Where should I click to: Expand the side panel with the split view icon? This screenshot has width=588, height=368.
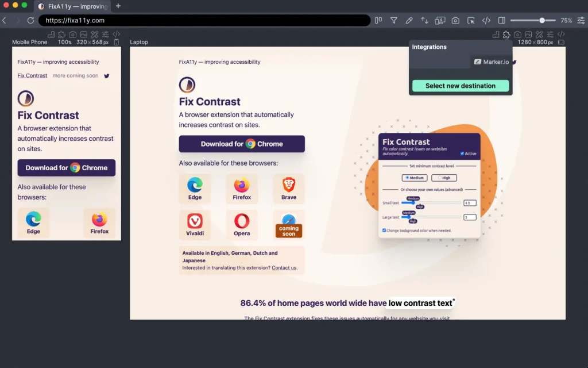501,21
